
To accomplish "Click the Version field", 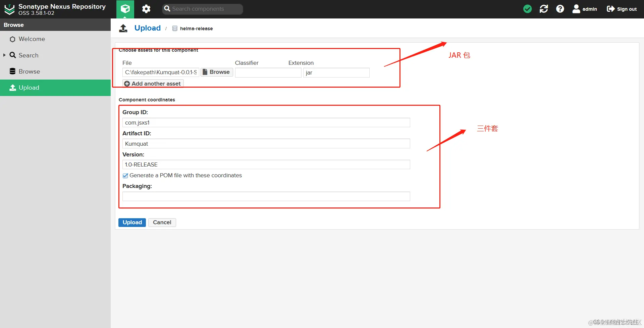I will (266, 165).
